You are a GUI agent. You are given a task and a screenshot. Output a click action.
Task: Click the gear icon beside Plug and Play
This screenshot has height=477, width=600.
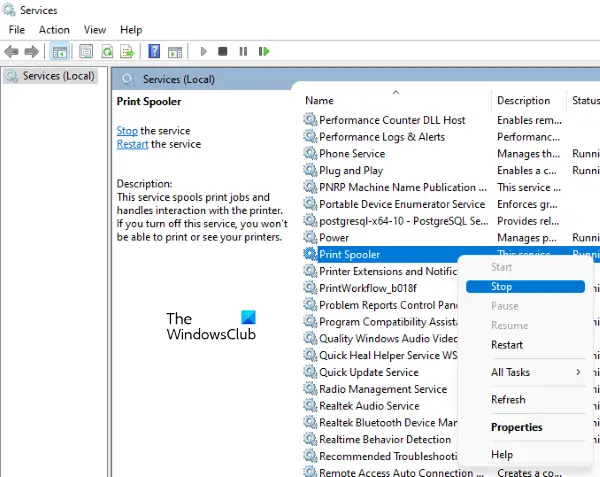(x=310, y=170)
